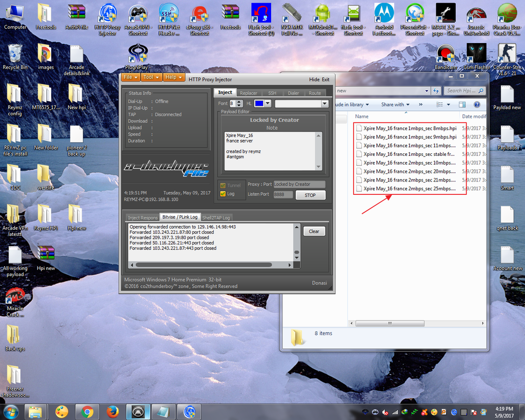Image resolution: width=525 pixels, height=420 pixels.
Task: Toggle the Tunnel checkbox
Action: 223,185
